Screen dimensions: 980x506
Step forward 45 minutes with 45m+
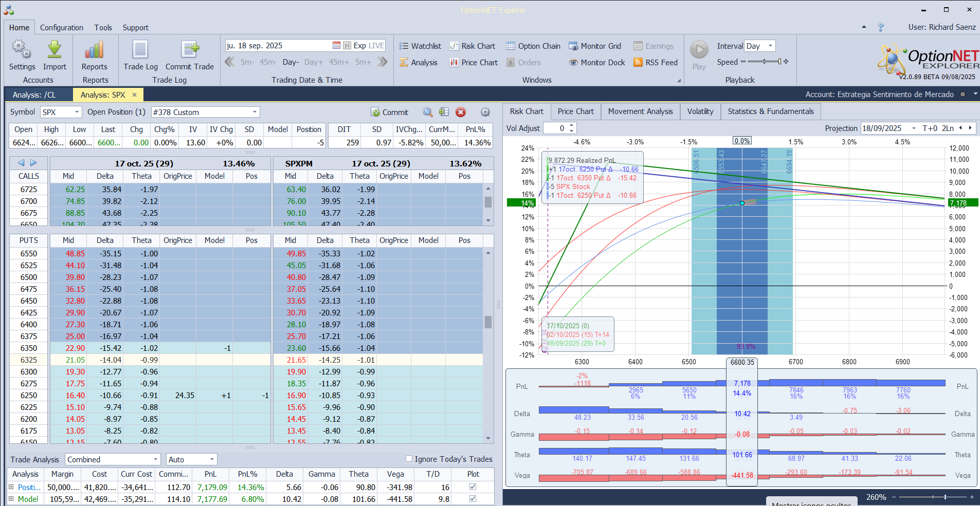coord(339,62)
